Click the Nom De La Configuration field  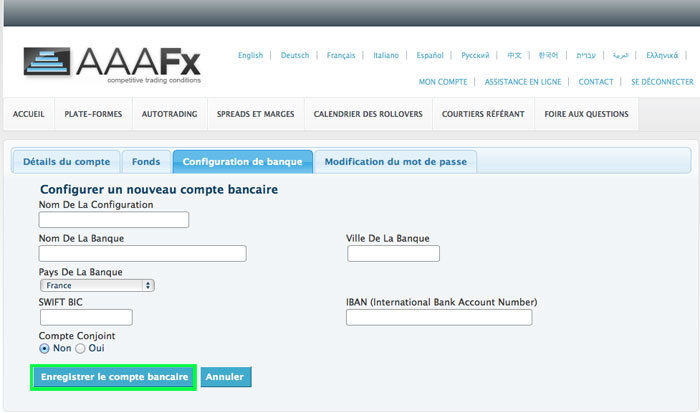114,220
